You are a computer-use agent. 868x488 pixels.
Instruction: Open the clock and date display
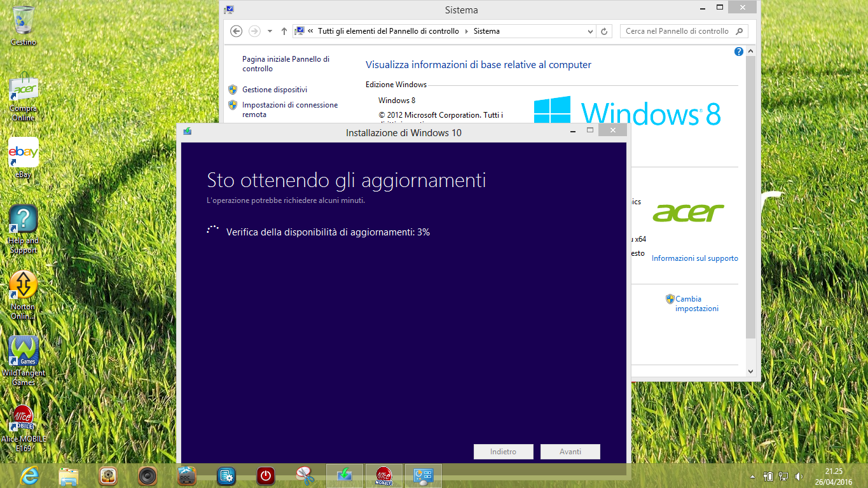point(834,477)
